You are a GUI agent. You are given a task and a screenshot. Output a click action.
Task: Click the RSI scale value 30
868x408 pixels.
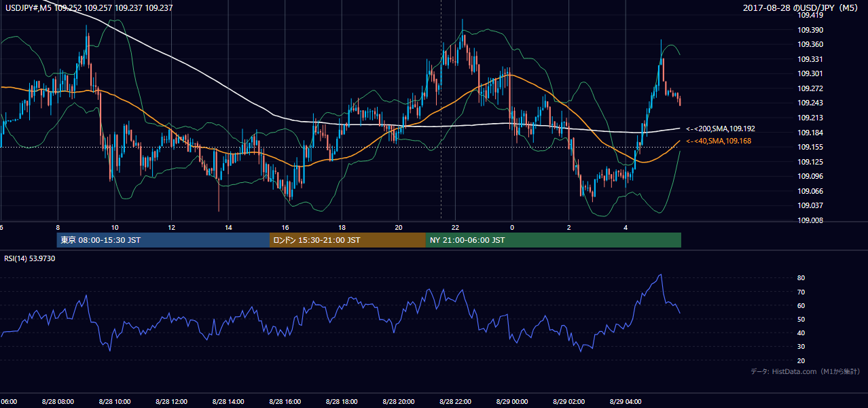tap(801, 347)
